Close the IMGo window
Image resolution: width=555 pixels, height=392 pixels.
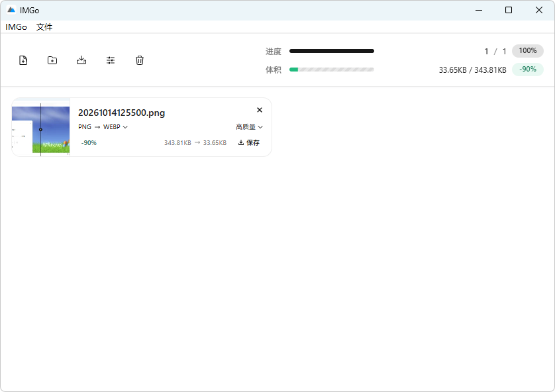539,10
